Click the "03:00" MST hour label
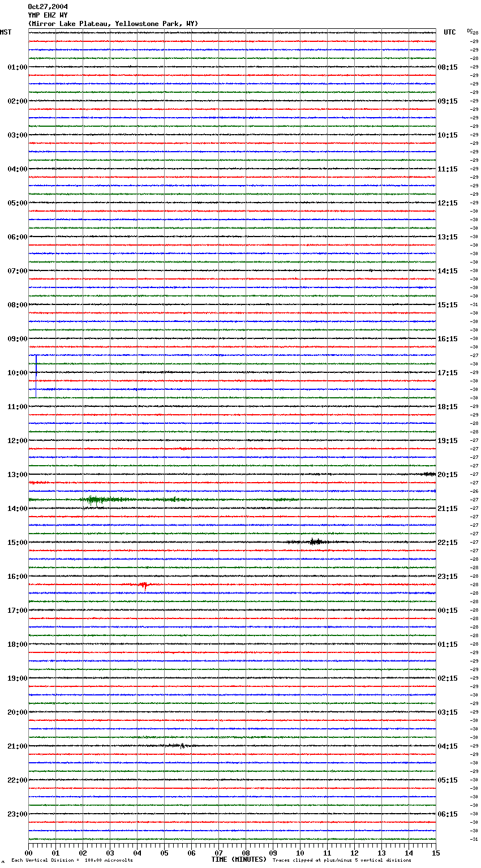 click(x=18, y=135)
